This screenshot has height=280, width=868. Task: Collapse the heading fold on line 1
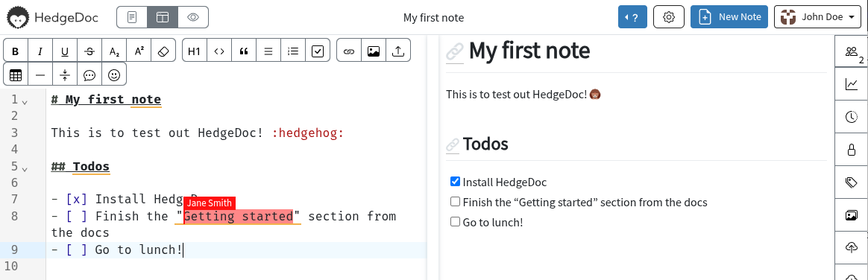pyautogui.click(x=25, y=101)
